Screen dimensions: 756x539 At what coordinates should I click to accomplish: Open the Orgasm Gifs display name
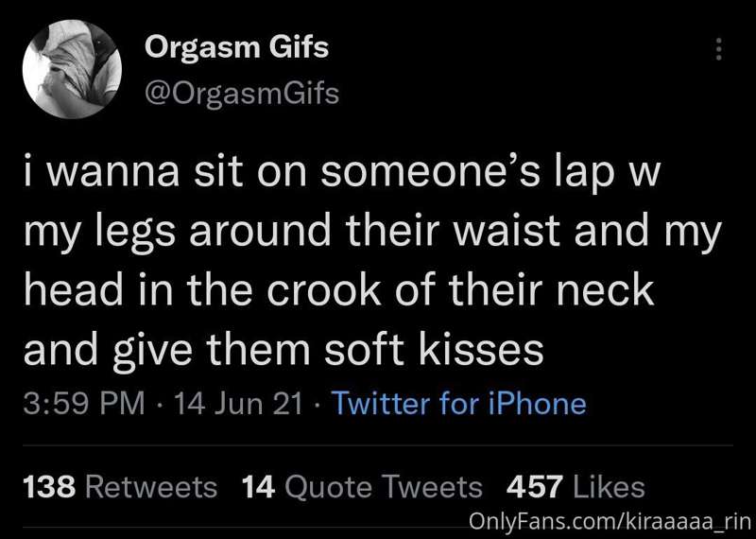pyautogui.click(x=237, y=48)
